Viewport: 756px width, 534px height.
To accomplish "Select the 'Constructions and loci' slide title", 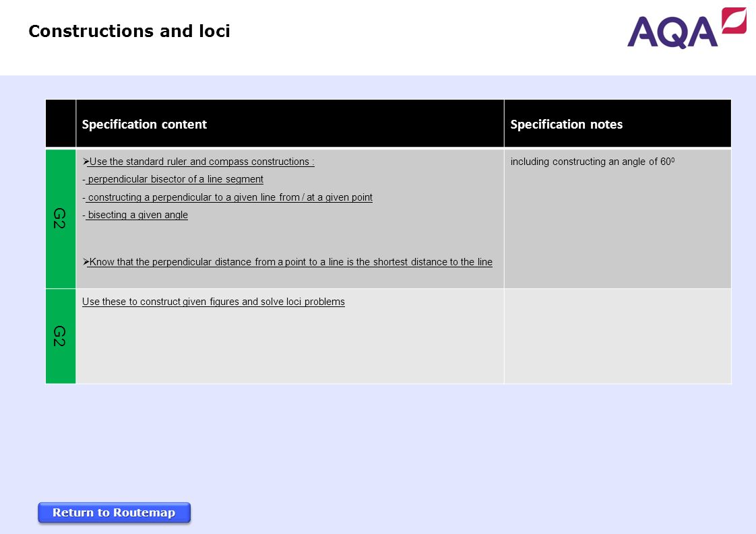I will click(129, 32).
